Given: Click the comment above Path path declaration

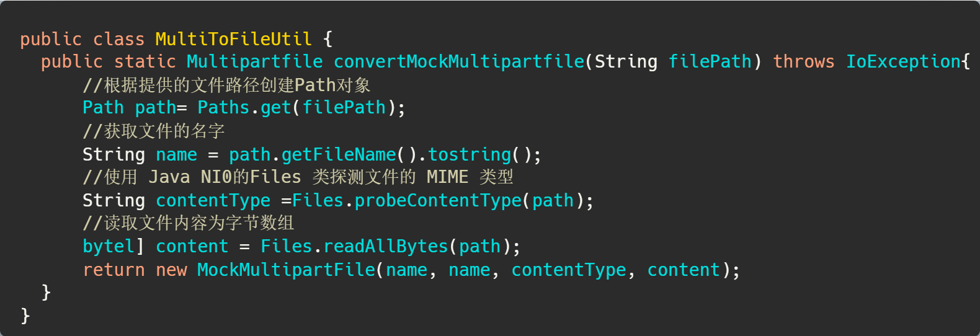Looking at the screenshot, I should [226, 85].
